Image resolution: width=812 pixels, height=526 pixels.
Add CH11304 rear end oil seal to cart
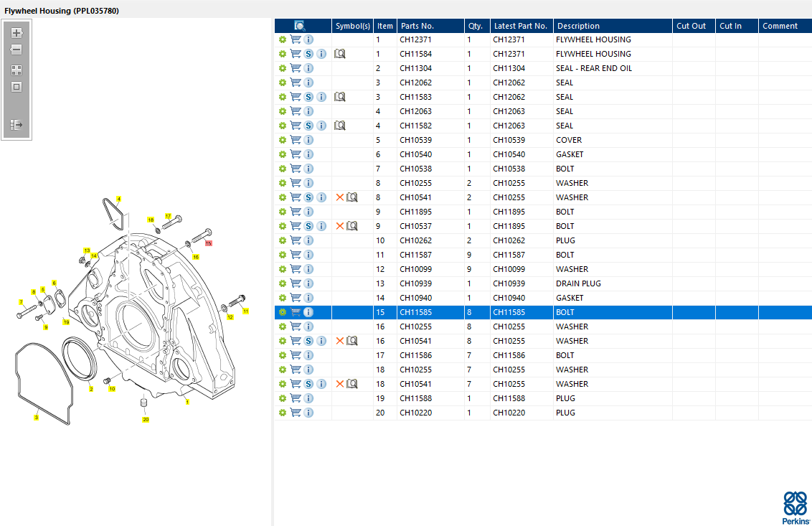point(296,68)
